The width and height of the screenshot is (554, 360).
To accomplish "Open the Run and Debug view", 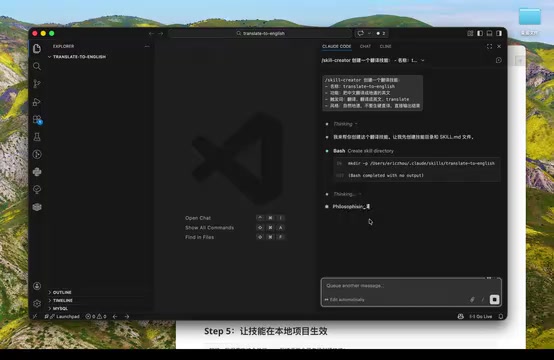I will 37,102.
